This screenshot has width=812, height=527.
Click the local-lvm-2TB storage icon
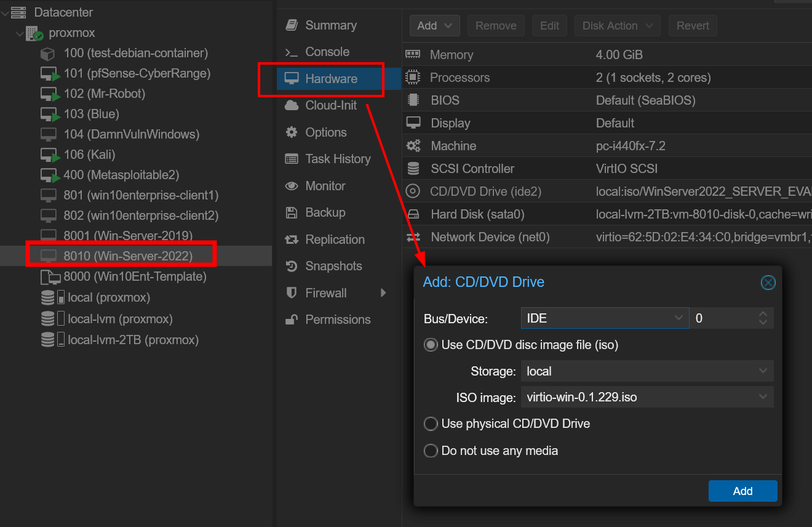pyautogui.click(x=52, y=340)
